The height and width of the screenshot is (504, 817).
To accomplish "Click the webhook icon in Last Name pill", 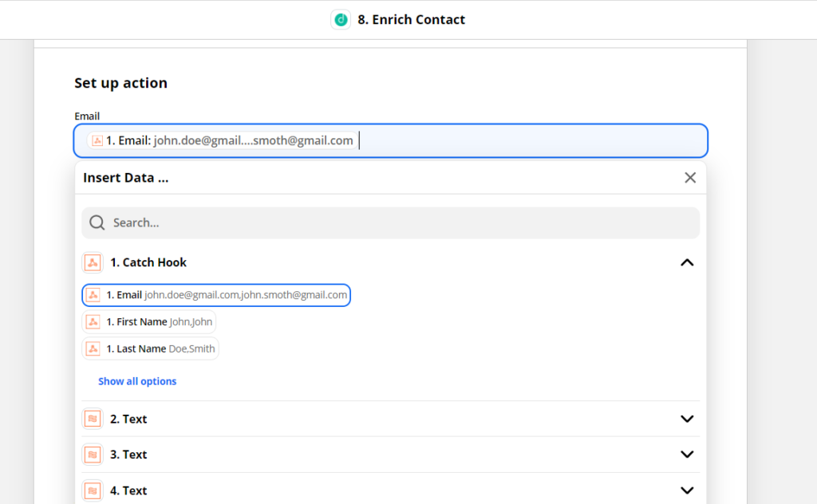I will pyautogui.click(x=93, y=348).
